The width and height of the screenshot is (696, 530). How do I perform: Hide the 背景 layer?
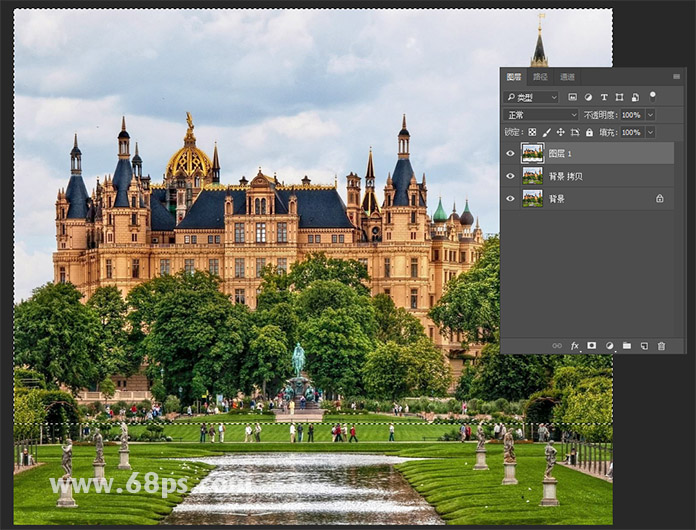click(x=510, y=198)
